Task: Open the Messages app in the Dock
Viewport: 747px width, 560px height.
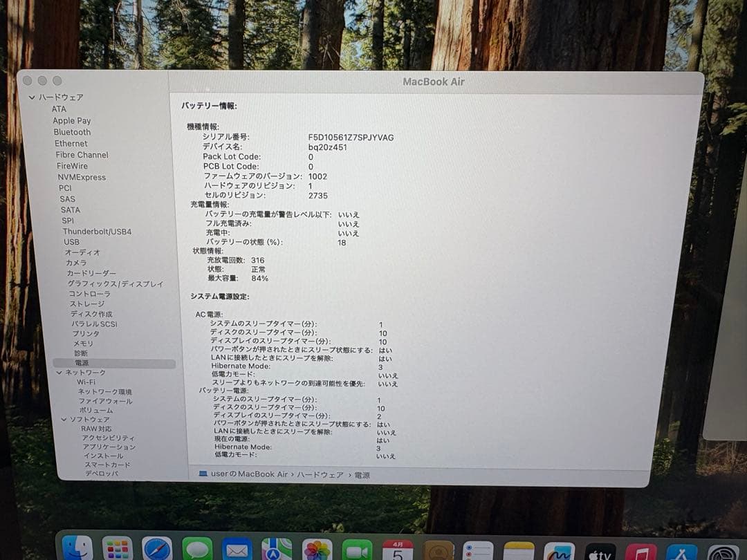Action: (197, 550)
